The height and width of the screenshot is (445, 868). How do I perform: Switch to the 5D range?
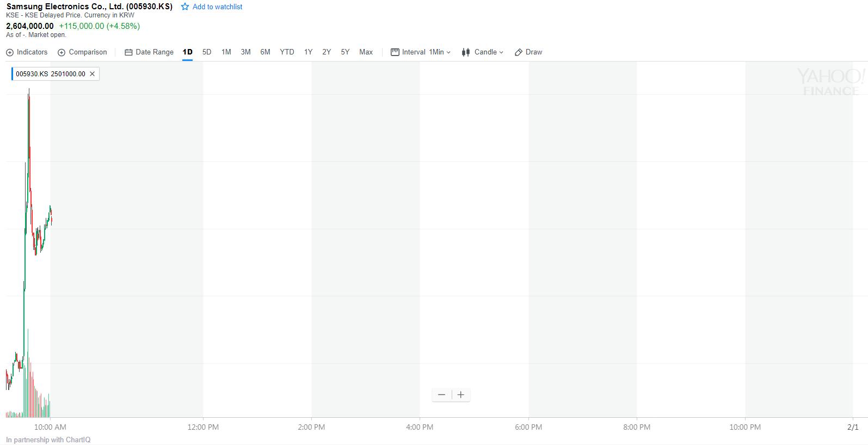[207, 52]
